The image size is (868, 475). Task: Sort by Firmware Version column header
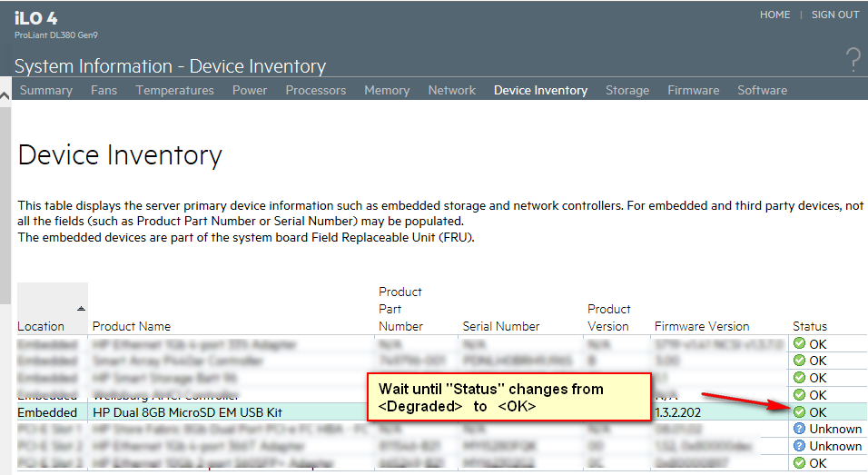[701, 326]
